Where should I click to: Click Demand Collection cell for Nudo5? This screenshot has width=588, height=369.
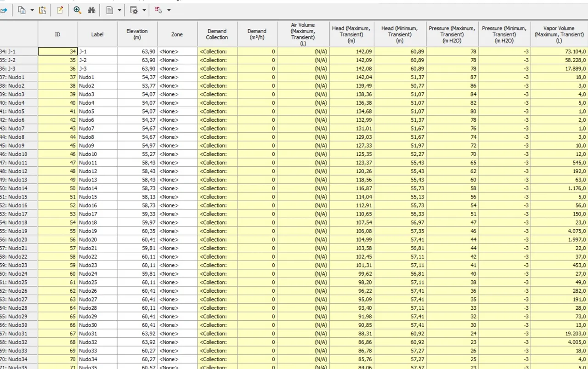(217, 111)
